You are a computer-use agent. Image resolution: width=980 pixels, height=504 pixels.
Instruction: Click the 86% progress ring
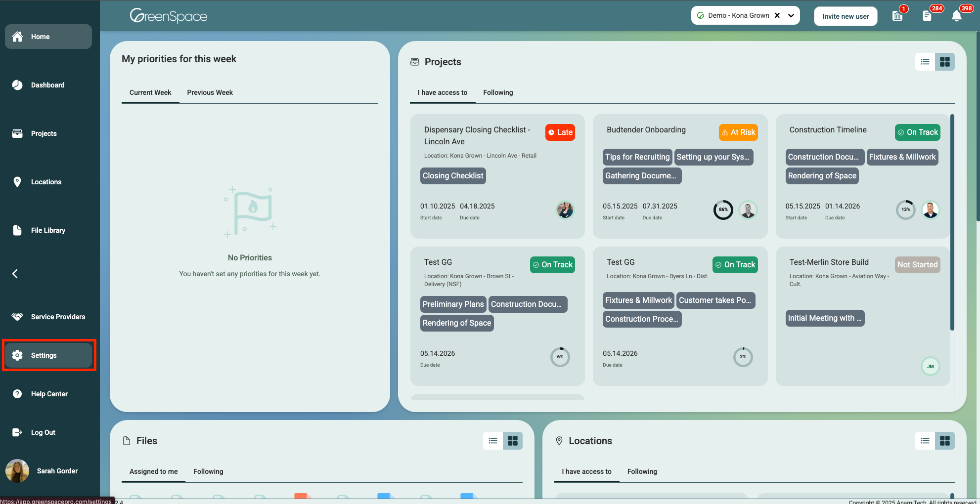pyautogui.click(x=723, y=210)
